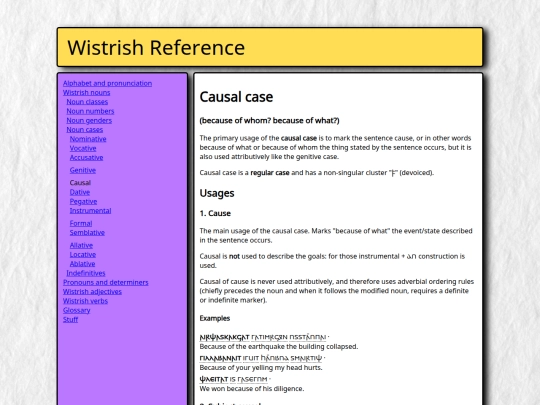The width and height of the screenshot is (540, 405).
Task: Open the Noun classes link
Action: 87,102
